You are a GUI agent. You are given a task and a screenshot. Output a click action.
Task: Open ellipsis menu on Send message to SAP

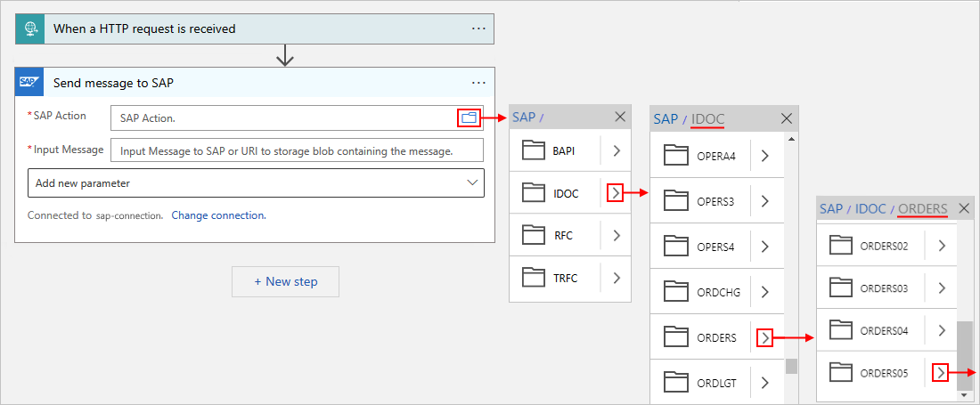[x=478, y=83]
